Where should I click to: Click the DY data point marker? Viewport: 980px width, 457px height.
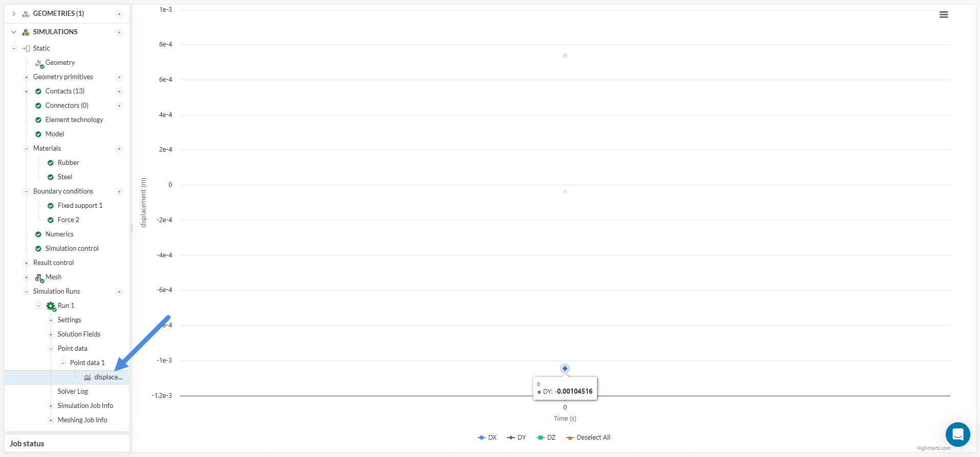click(x=565, y=369)
